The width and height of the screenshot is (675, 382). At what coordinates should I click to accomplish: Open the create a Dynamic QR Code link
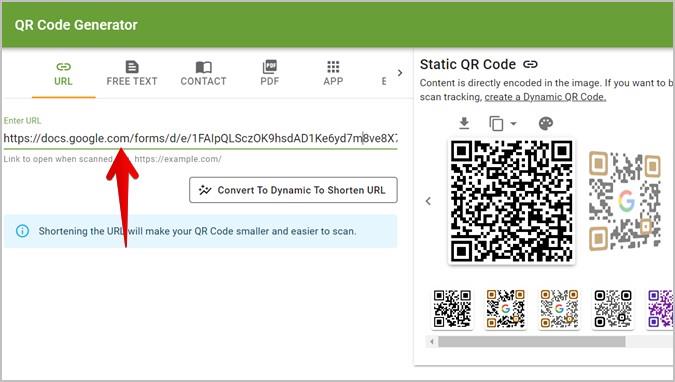(545, 97)
